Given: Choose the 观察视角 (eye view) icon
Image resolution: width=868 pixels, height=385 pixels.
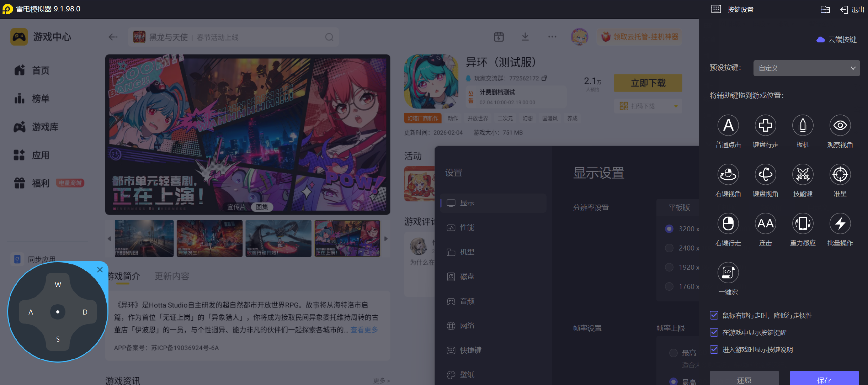Looking at the screenshot, I should tap(840, 125).
